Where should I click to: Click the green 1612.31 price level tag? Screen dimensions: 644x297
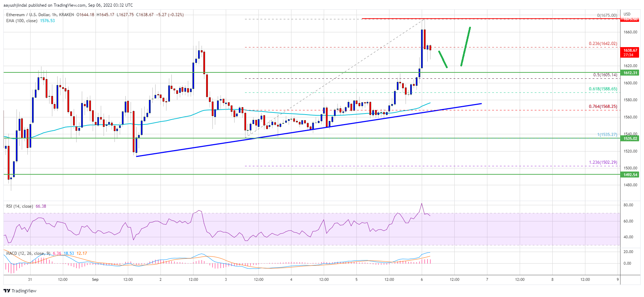tap(630, 73)
